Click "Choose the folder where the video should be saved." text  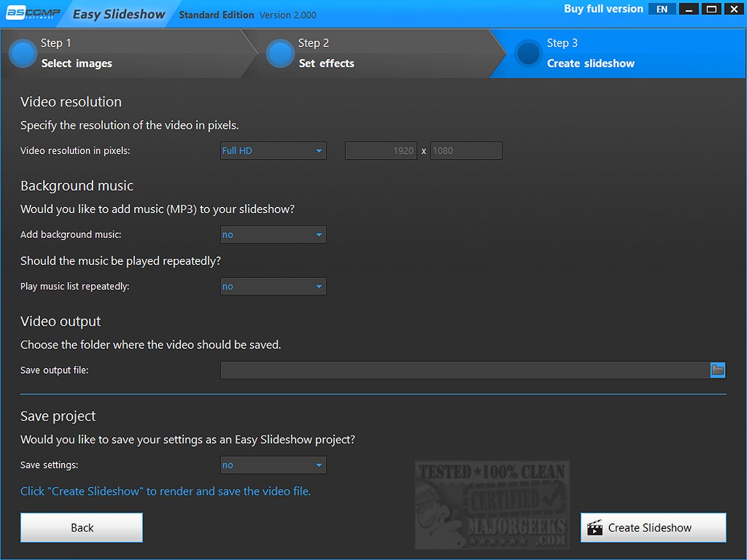(151, 344)
